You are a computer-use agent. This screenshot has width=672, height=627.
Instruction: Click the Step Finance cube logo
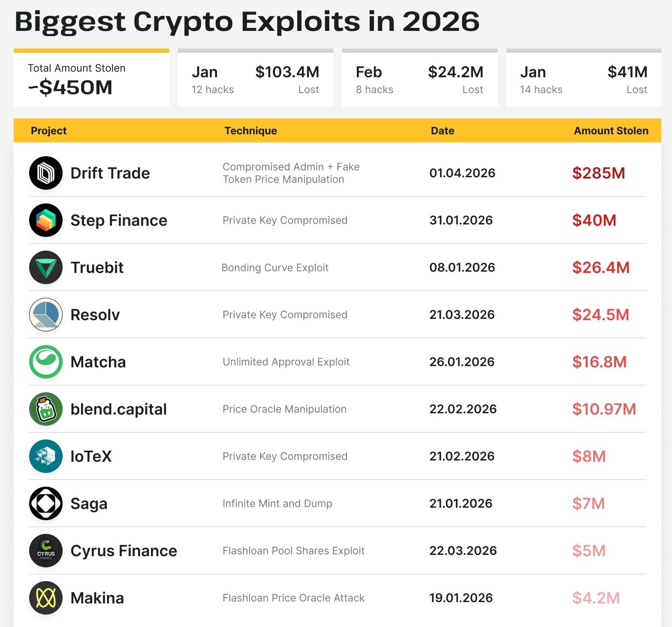pyautogui.click(x=46, y=220)
